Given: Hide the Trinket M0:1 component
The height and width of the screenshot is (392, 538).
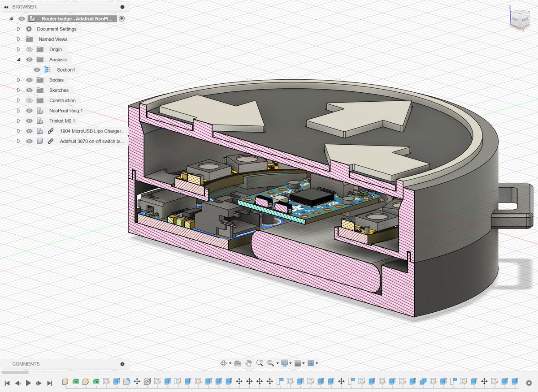Looking at the screenshot, I should coord(29,121).
